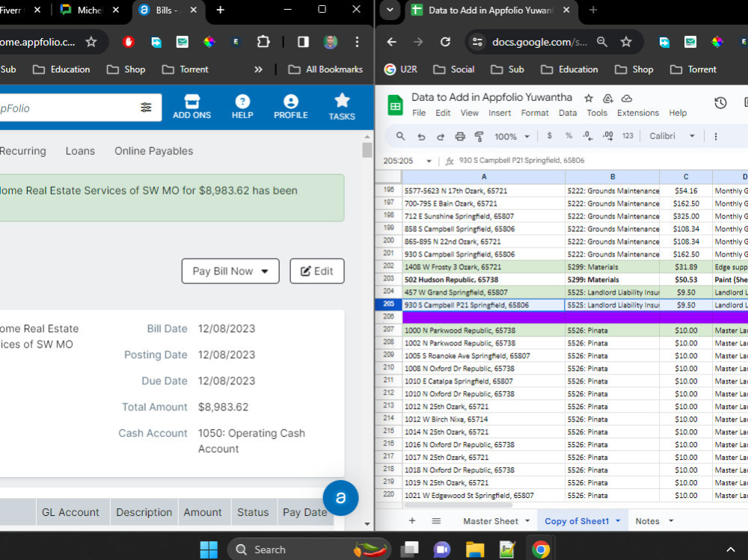Switch to the Master Sheet tab

(x=491, y=521)
